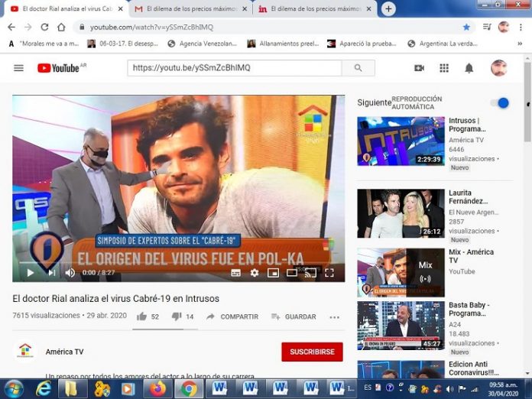Image resolution: width=532 pixels, height=399 pixels.
Task: Expand the bookmarks overflow chevron
Action: pos(520,44)
